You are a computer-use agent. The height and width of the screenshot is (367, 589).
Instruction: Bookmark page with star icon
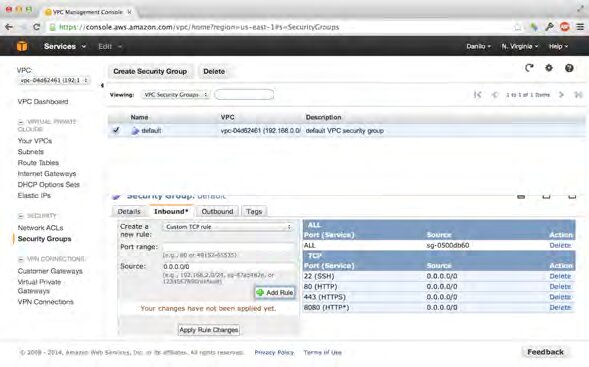[x=518, y=27]
